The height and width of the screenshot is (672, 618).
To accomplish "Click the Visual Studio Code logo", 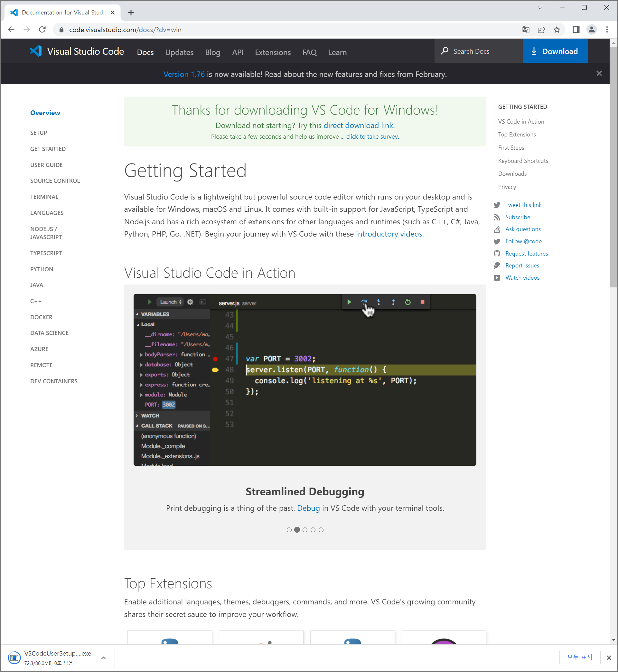I will coord(36,51).
